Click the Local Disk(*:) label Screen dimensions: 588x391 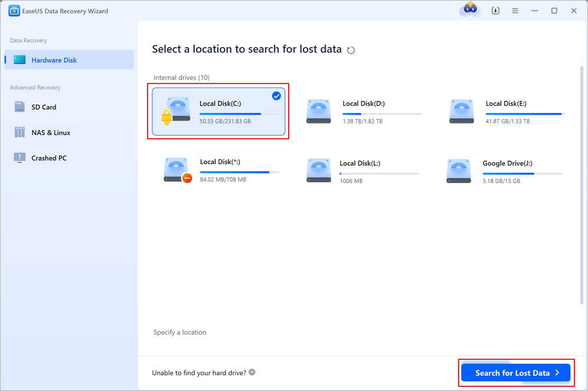tap(220, 162)
